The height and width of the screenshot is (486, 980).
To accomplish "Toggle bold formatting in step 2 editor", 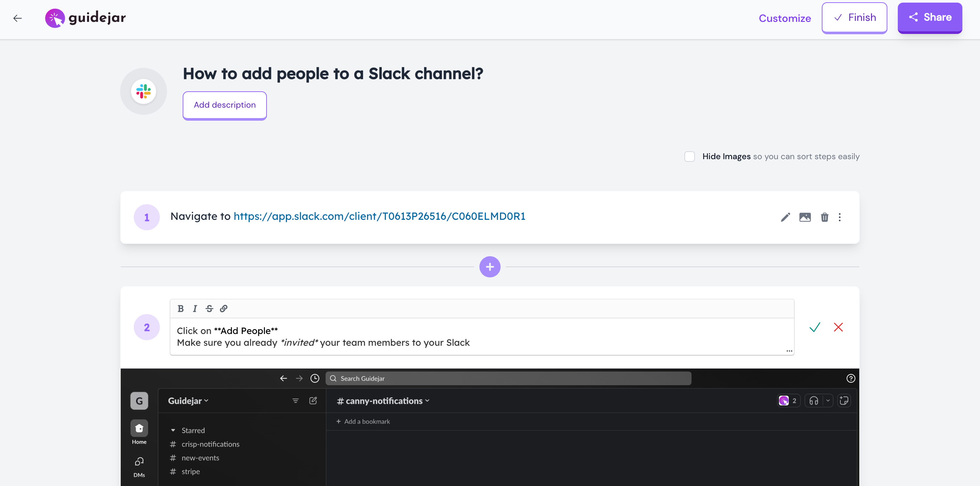I will click(181, 309).
